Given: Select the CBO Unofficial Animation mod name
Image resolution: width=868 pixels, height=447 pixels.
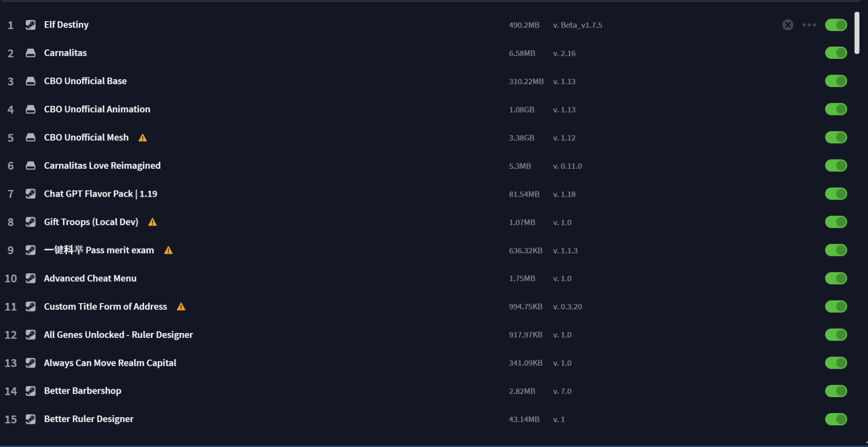Looking at the screenshot, I should pos(97,109).
